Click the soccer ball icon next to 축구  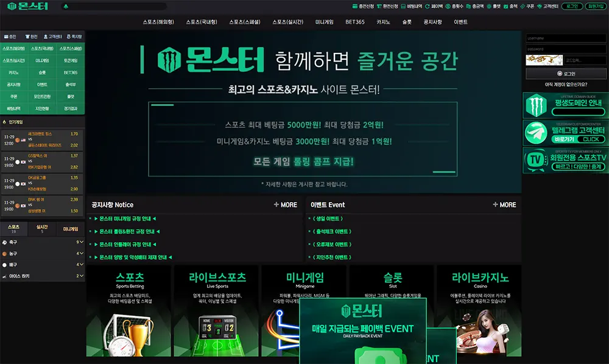[5, 242]
